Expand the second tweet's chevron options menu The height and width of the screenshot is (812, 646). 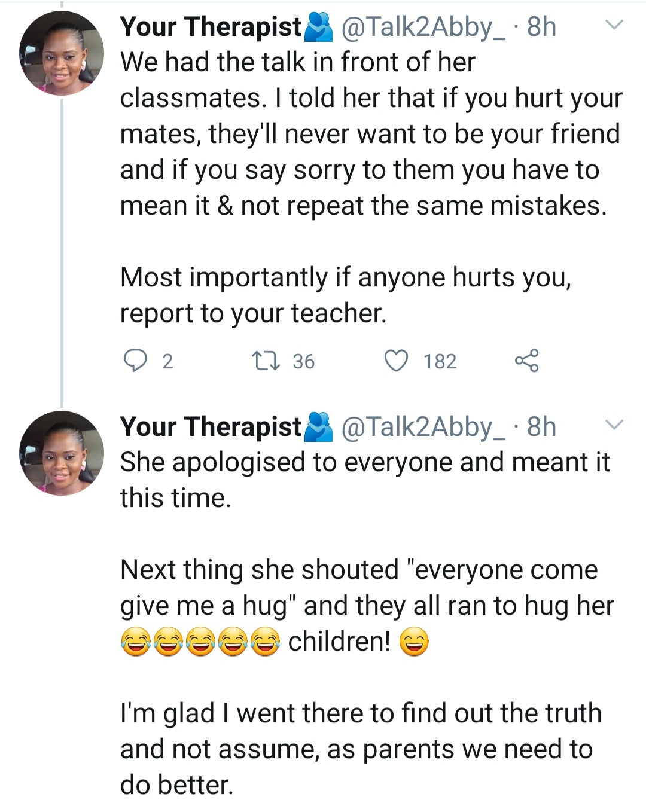click(614, 425)
